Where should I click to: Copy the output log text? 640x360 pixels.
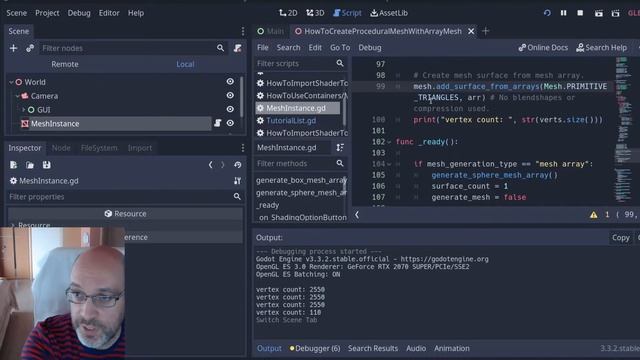pyautogui.click(x=620, y=238)
